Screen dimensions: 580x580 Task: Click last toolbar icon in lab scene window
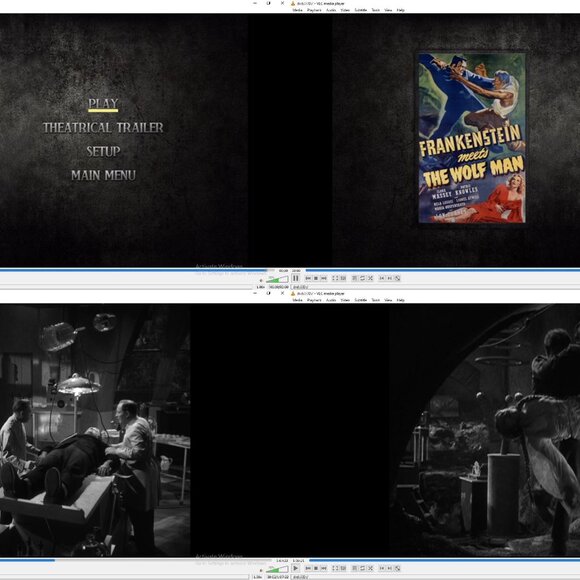(398, 568)
